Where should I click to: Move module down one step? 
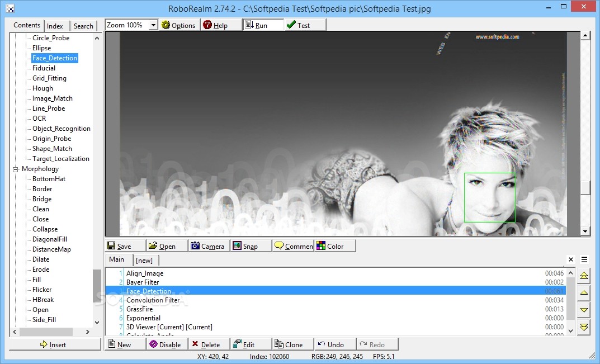[584, 310]
